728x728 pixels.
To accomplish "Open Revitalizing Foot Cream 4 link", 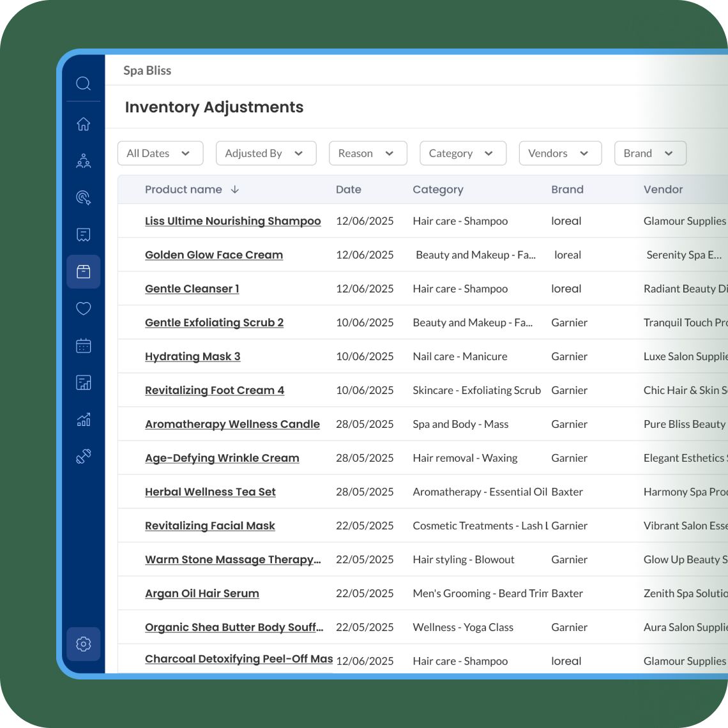I will [215, 390].
